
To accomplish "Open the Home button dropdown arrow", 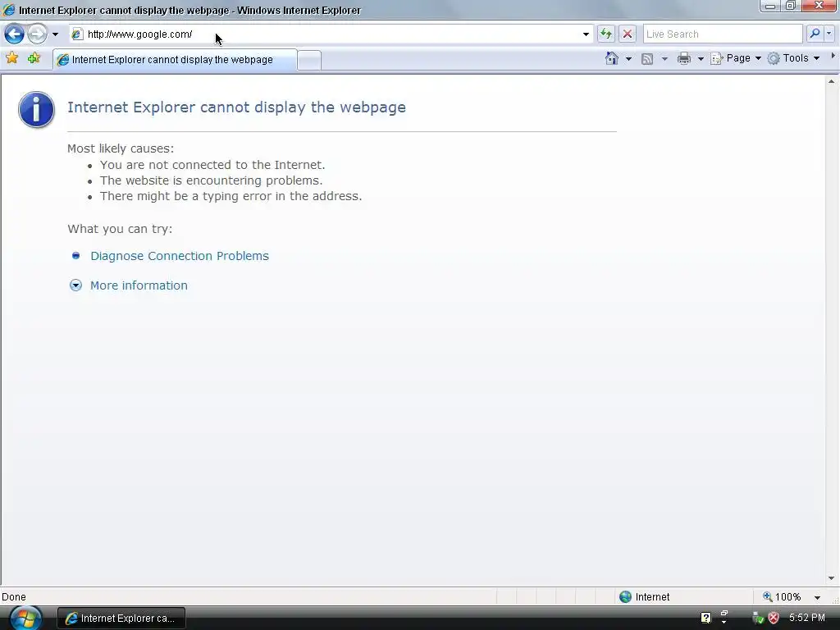I will tap(628, 58).
